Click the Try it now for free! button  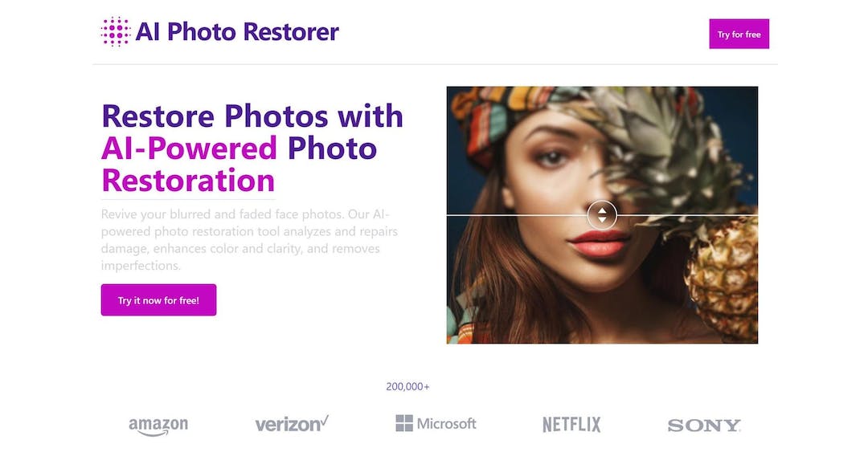coord(158,300)
